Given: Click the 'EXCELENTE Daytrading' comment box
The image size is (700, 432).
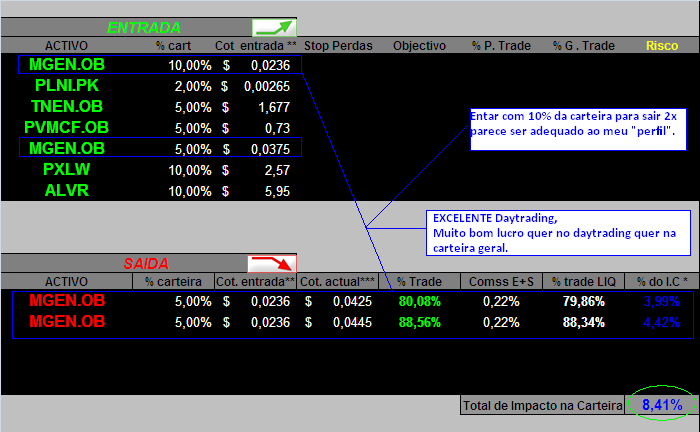Looking at the screenshot, I should [x=558, y=233].
